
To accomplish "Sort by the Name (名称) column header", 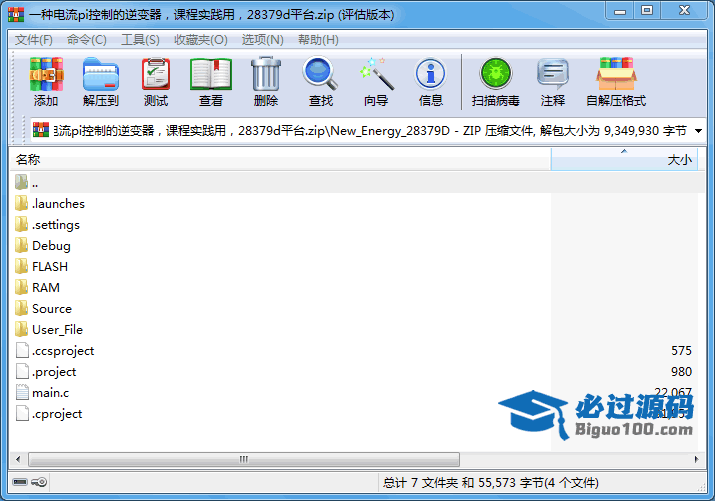I will 280,160.
